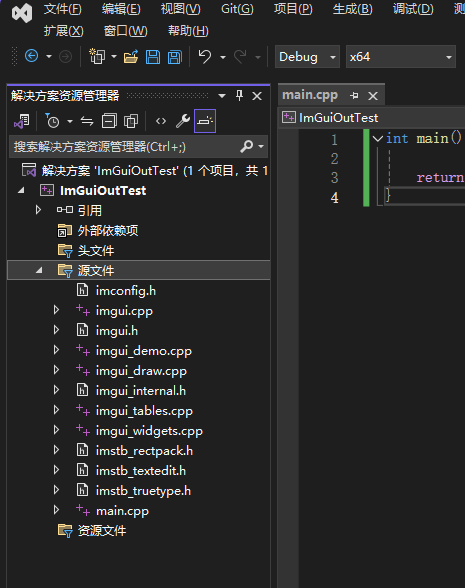Screen dimensions: 465x588
Task: Click the Save (single disk) icon
Action: 153,57
